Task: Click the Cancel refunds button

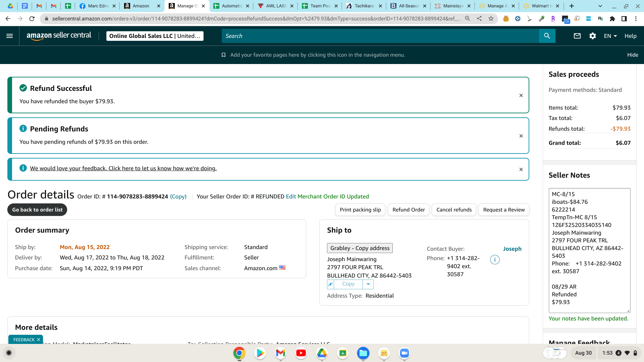Action: click(454, 210)
